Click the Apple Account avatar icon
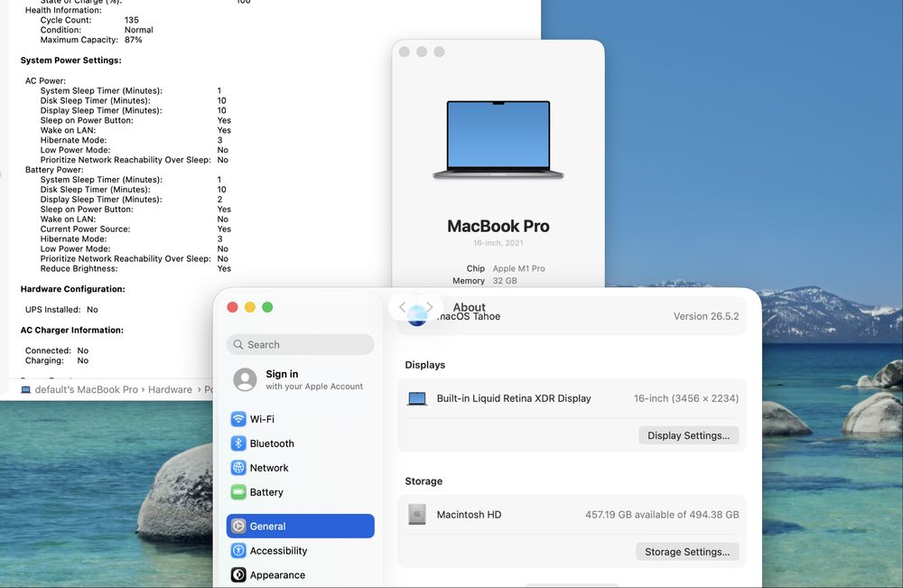This screenshot has height=588, width=903. click(245, 379)
